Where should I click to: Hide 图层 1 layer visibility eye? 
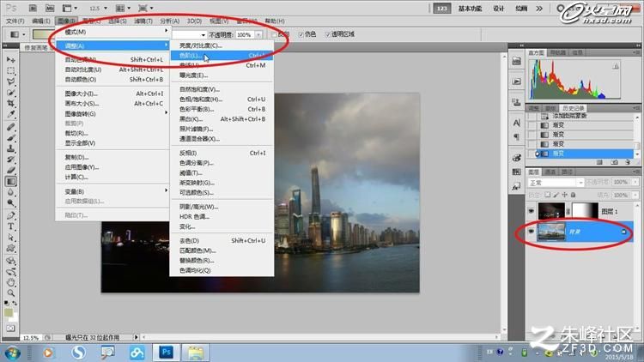(x=531, y=211)
